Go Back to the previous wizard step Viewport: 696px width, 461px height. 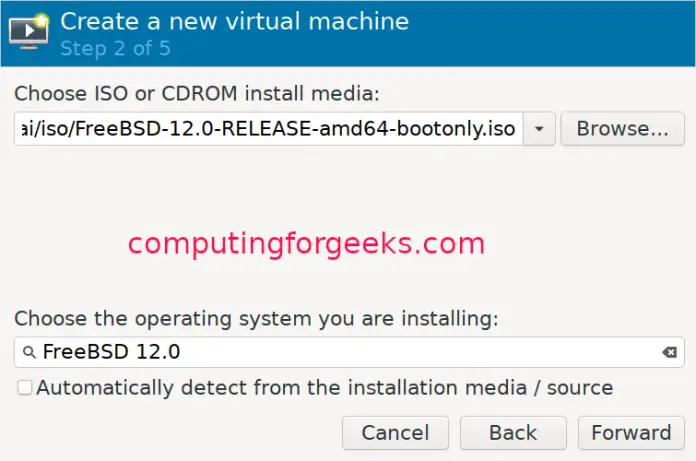(513, 433)
